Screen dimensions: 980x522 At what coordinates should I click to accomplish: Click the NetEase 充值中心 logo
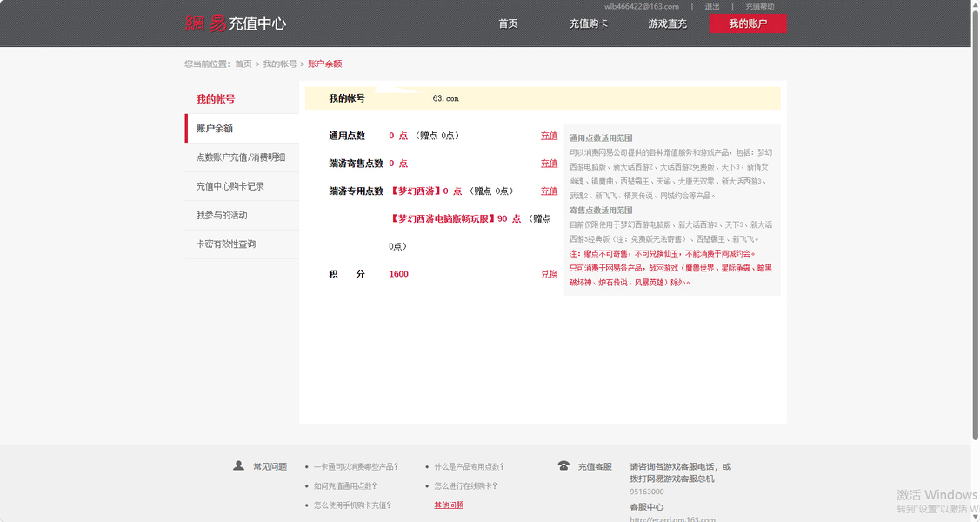(236, 23)
